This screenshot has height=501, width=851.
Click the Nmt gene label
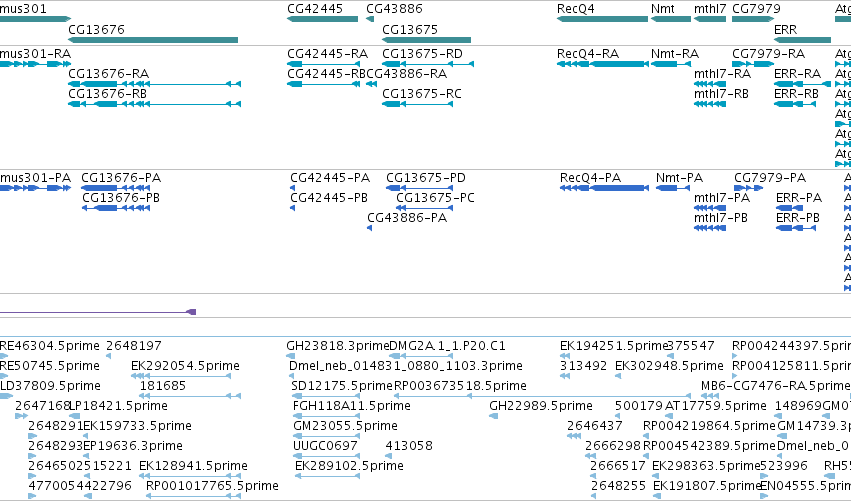(x=662, y=9)
